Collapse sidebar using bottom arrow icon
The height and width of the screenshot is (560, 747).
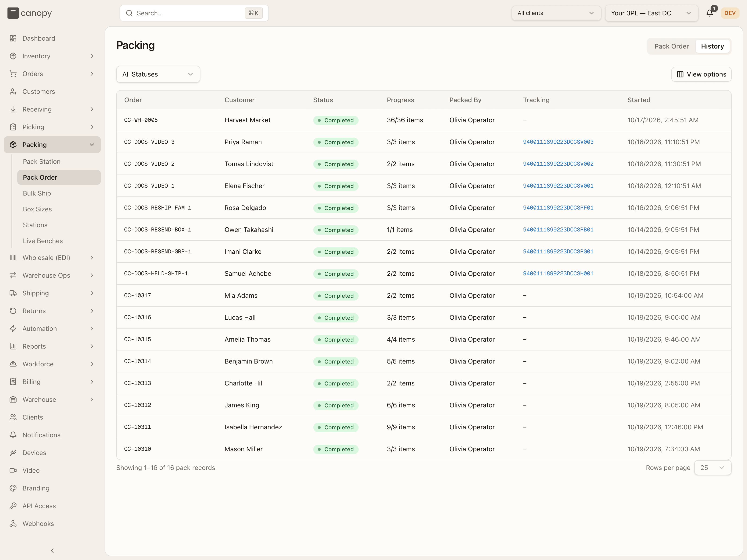click(x=52, y=550)
